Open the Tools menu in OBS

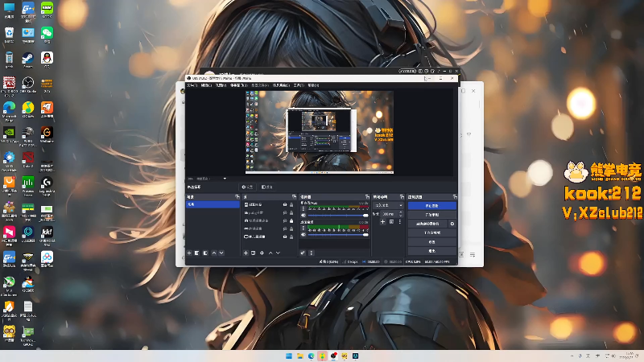(299, 85)
